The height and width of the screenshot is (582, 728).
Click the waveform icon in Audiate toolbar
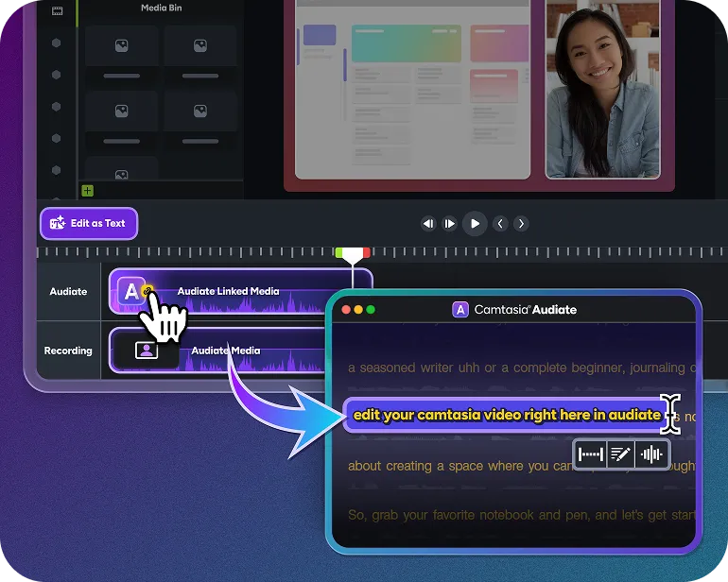tap(651, 454)
